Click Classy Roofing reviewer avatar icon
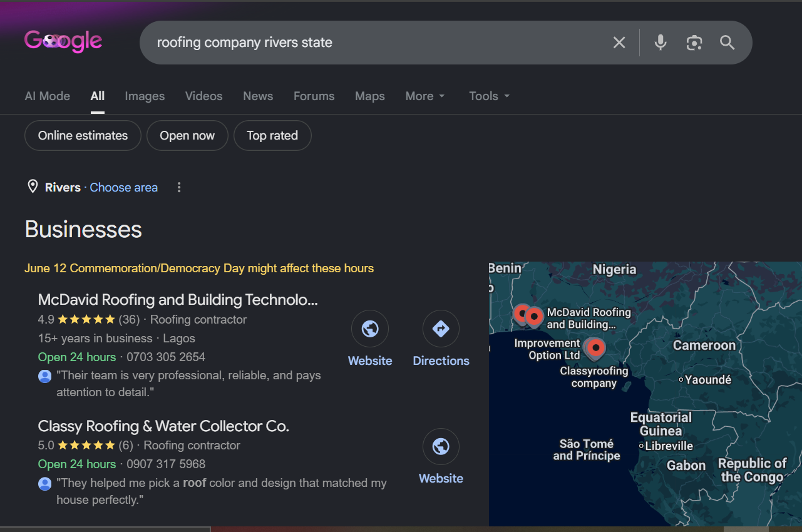Screen dimensions: 802x532 (x=44, y=484)
